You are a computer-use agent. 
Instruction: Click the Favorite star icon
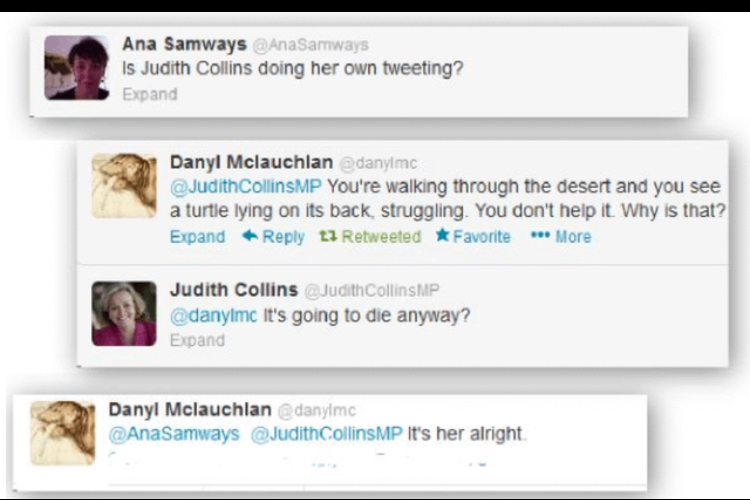442,235
